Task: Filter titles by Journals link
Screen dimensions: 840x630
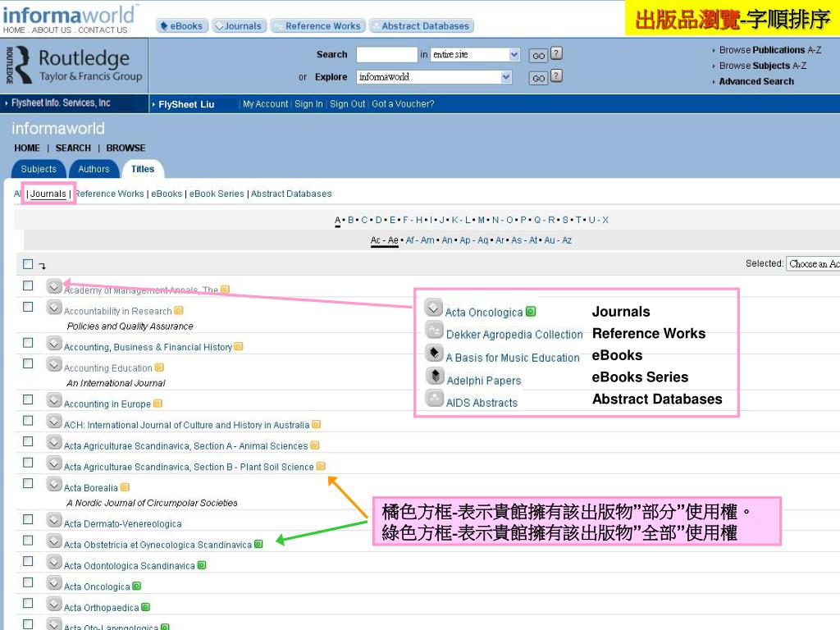Action: click(48, 194)
